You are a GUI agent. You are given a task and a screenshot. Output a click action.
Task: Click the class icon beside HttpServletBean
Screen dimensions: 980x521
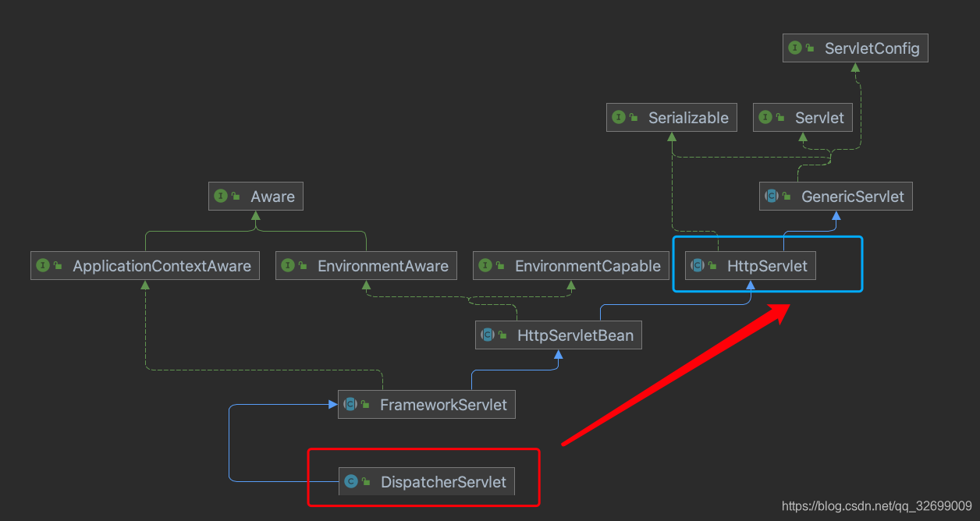(x=488, y=335)
